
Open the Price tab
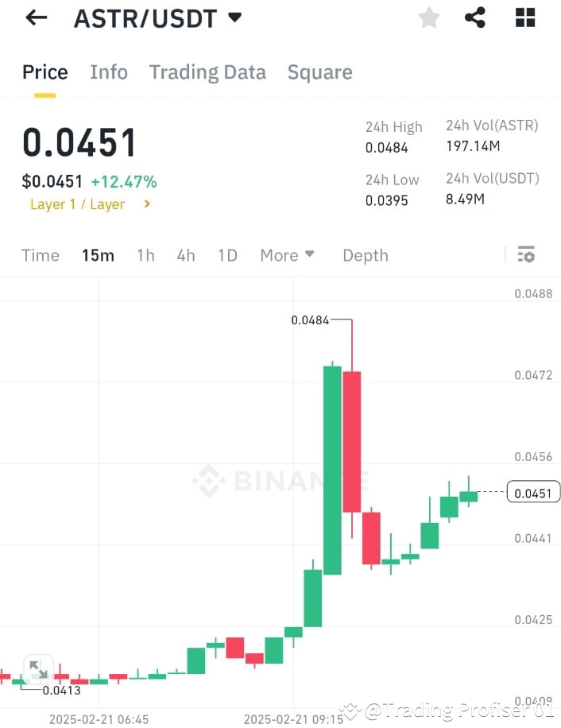point(44,72)
